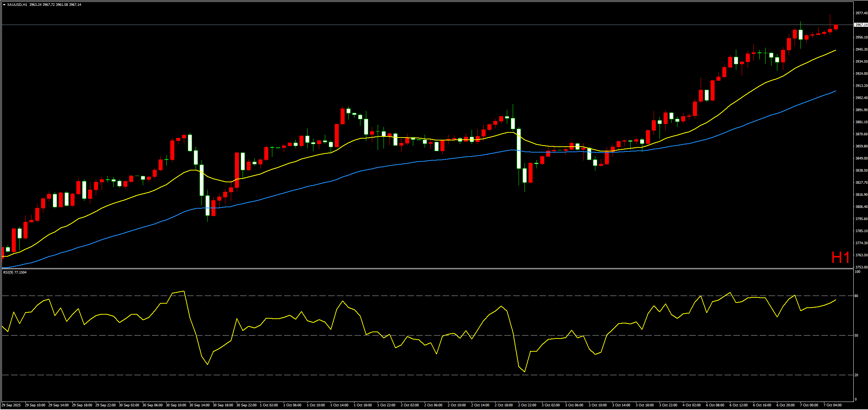Viewport: 868px width, 410px height.
Task: Click the 3753.00 price axis label
Action: pyautogui.click(x=861, y=267)
